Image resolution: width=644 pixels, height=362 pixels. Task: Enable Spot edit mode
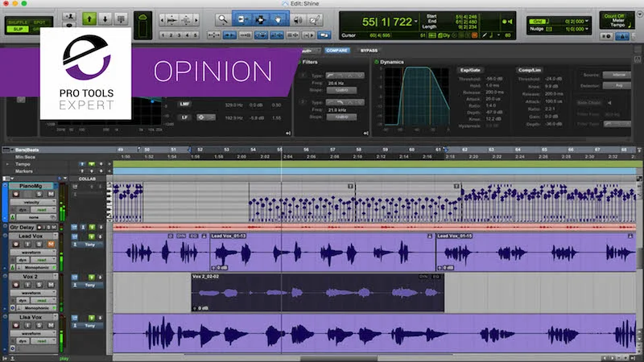click(x=39, y=23)
